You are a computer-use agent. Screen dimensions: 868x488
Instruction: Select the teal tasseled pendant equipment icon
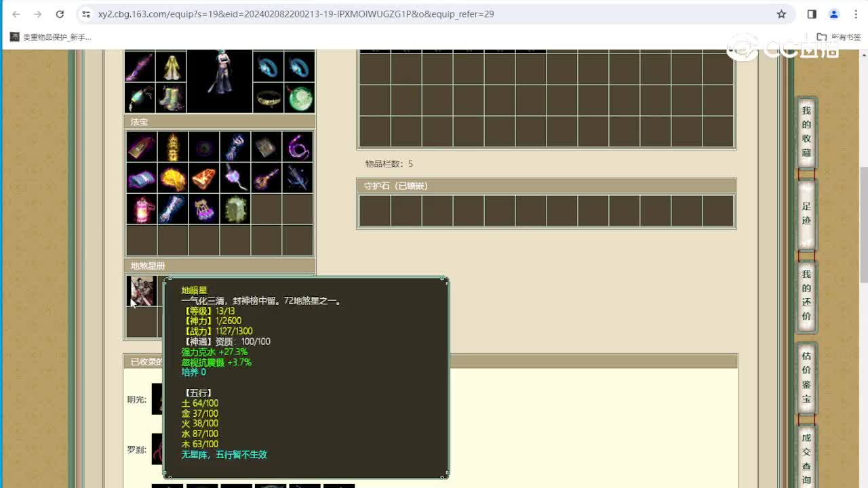[x=140, y=98]
